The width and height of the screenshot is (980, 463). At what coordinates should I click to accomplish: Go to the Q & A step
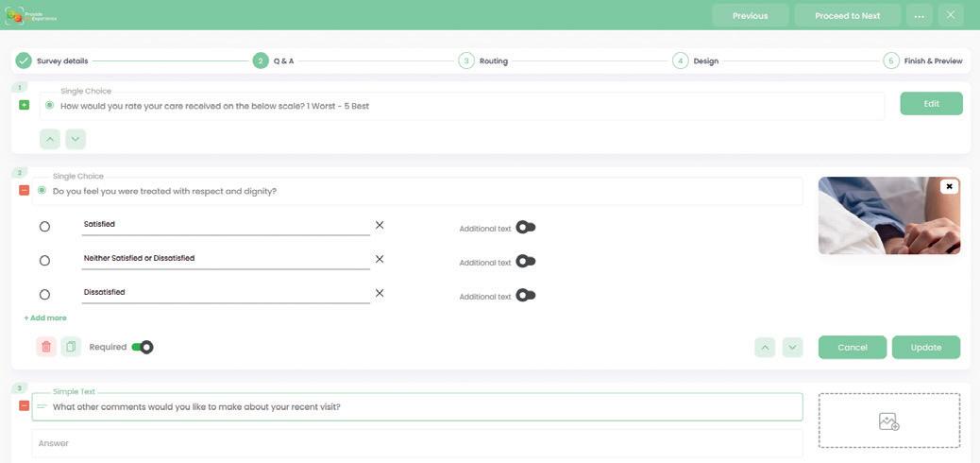(273, 60)
